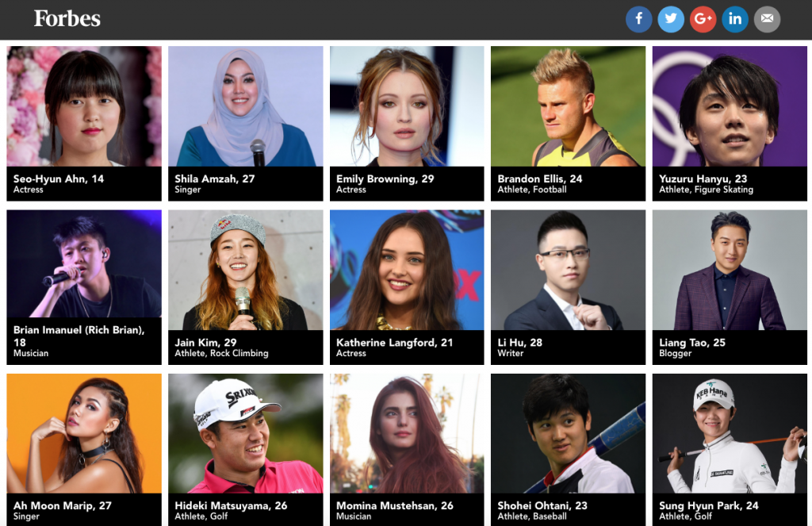
Task: Open Ah Moon Marip's singer card
Action: pos(84,450)
